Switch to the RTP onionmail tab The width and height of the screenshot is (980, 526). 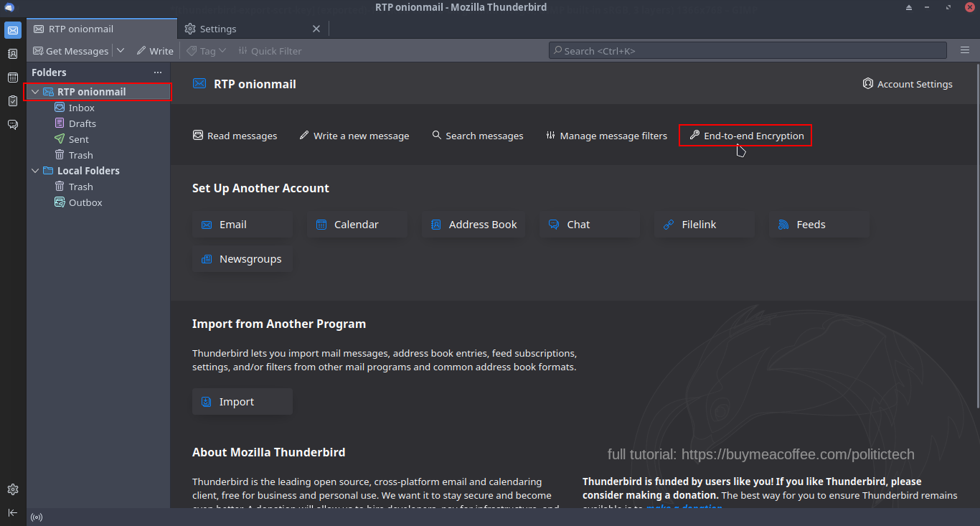tap(102, 29)
